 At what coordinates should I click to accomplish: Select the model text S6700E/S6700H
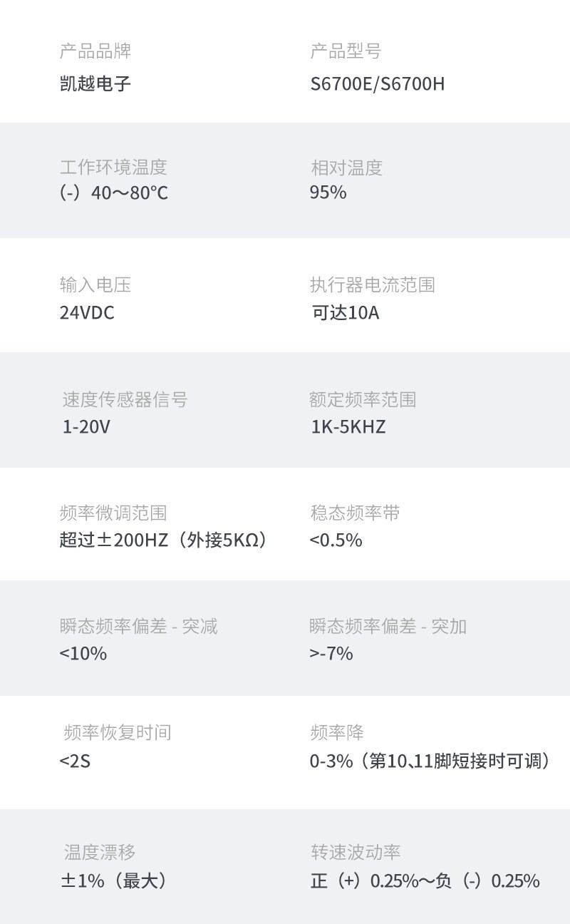(377, 84)
